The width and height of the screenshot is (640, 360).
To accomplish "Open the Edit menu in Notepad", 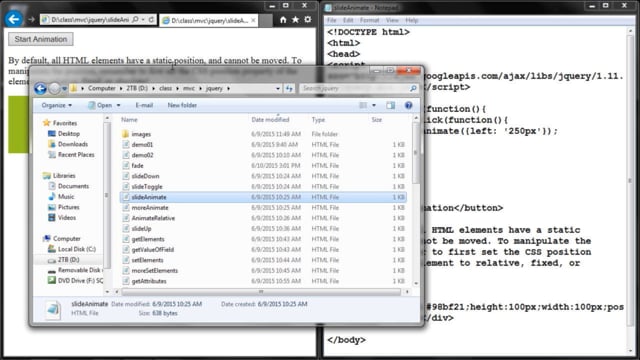I will [348, 20].
